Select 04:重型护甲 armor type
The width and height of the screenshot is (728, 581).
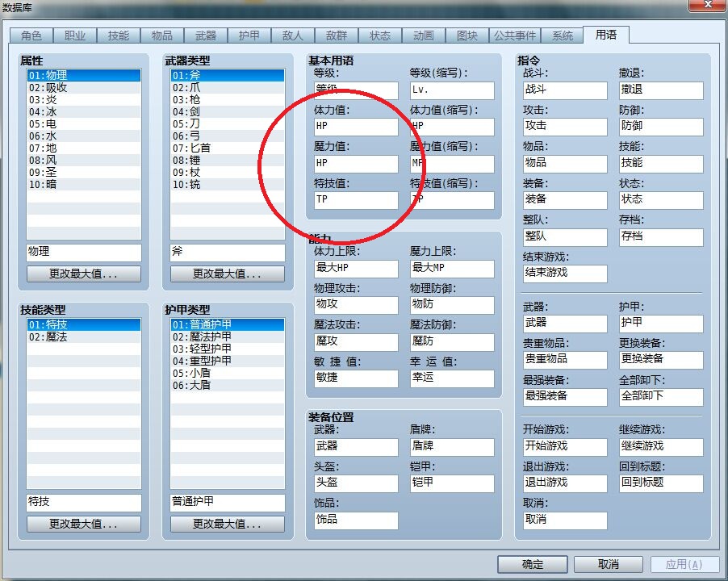point(228,361)
